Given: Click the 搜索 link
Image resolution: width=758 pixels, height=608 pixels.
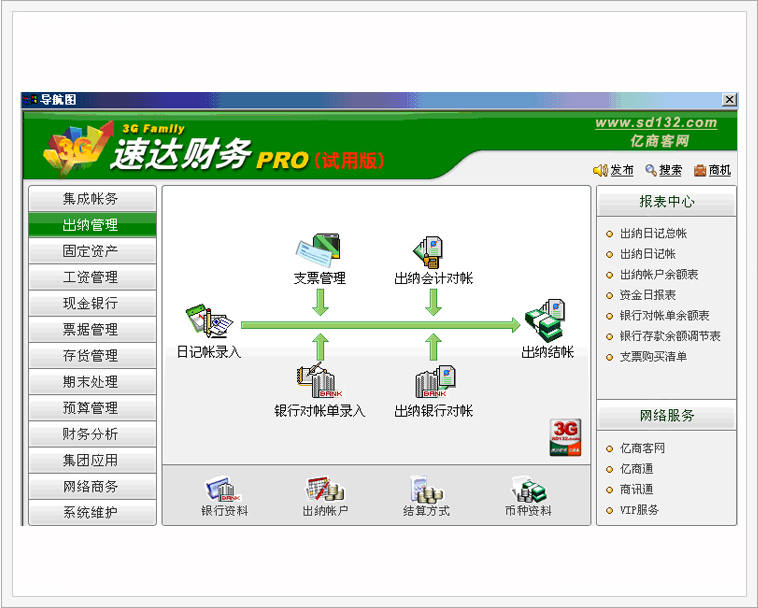Looking at the screenshot, I should 670,170.
